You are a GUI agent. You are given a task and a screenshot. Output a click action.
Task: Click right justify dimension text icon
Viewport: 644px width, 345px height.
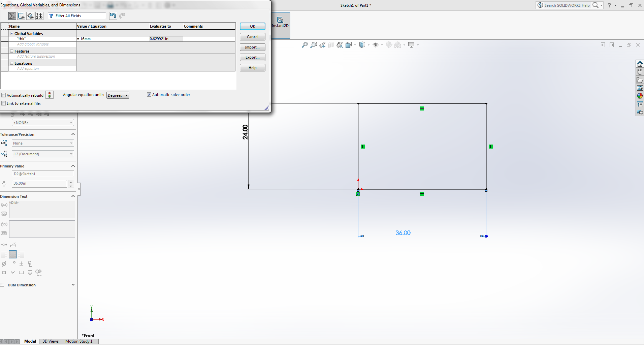point(21,255)
